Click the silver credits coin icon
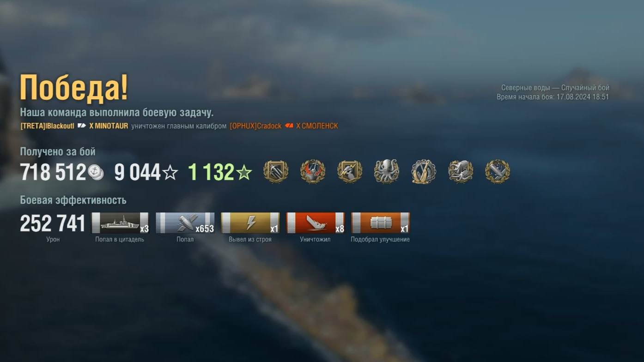The image size is (644, 362). pyautogui.click(x=96, y=173)
